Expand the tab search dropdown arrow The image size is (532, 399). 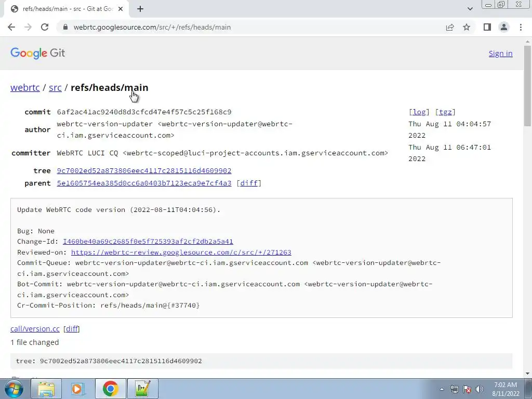tap(470, 9)
